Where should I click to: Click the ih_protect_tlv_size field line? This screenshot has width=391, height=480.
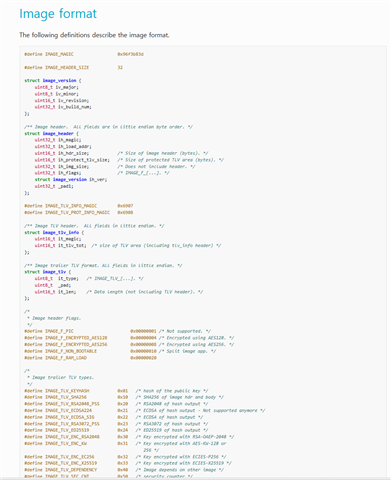point(129,160)
